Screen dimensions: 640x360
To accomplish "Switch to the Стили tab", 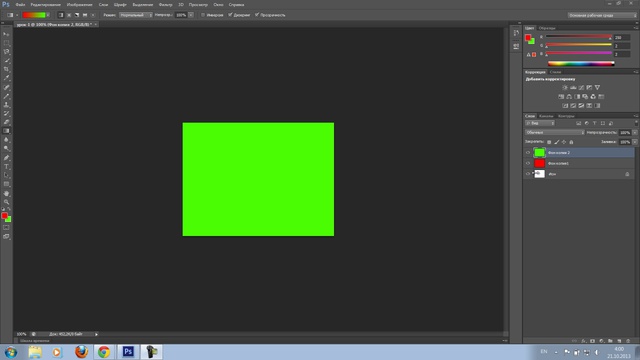I will click(556, 72).
